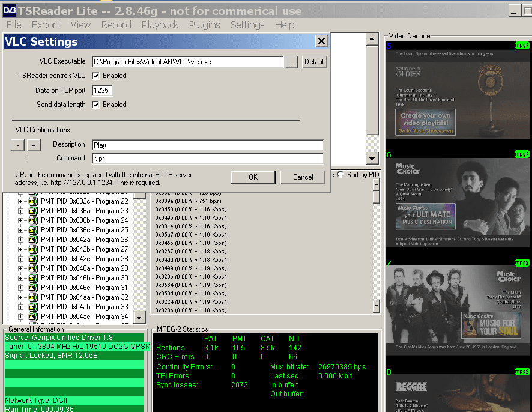Click the PMT icon for Program 27
Screen dimensions: 532x412
[32, 249]
